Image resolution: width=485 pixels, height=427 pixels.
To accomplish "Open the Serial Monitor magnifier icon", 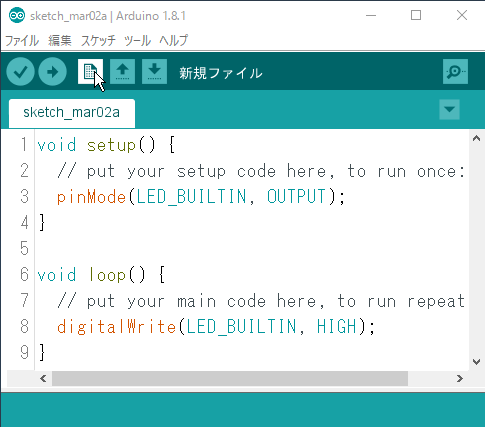I will 455,71.
